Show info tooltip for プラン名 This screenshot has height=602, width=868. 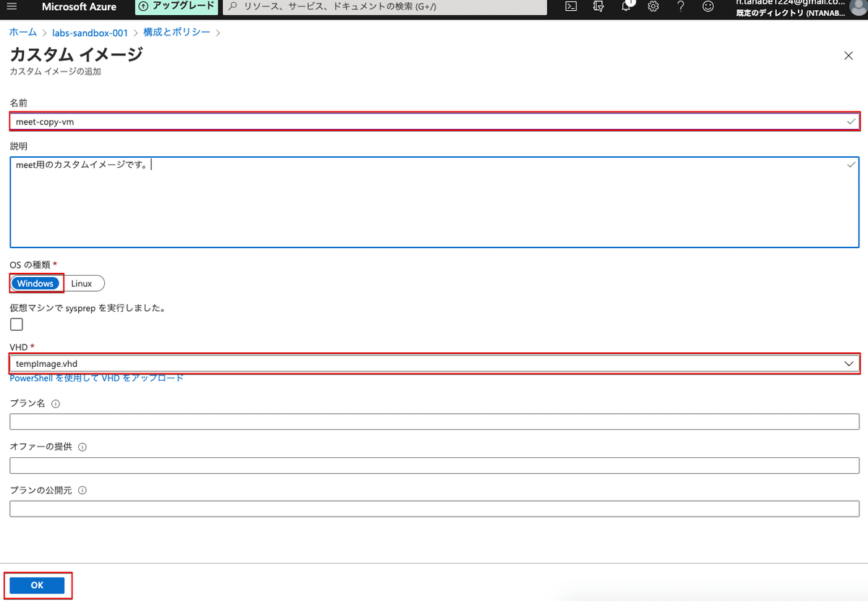[x=56, y=404]
